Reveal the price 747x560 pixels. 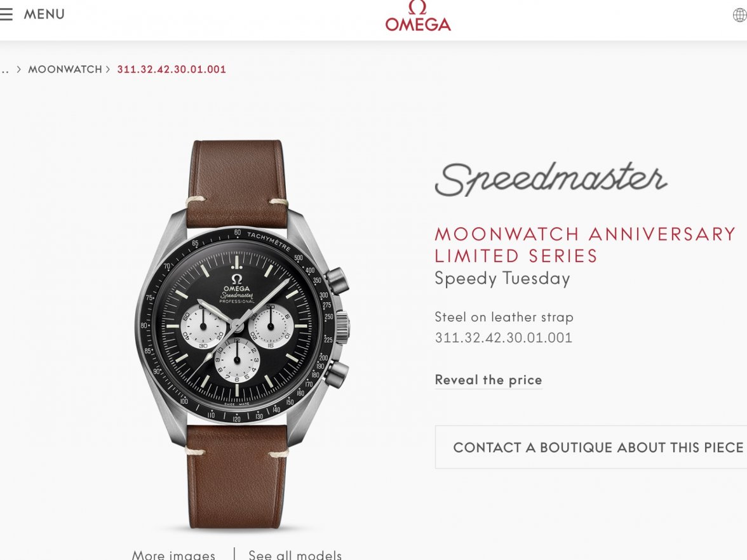488,380
